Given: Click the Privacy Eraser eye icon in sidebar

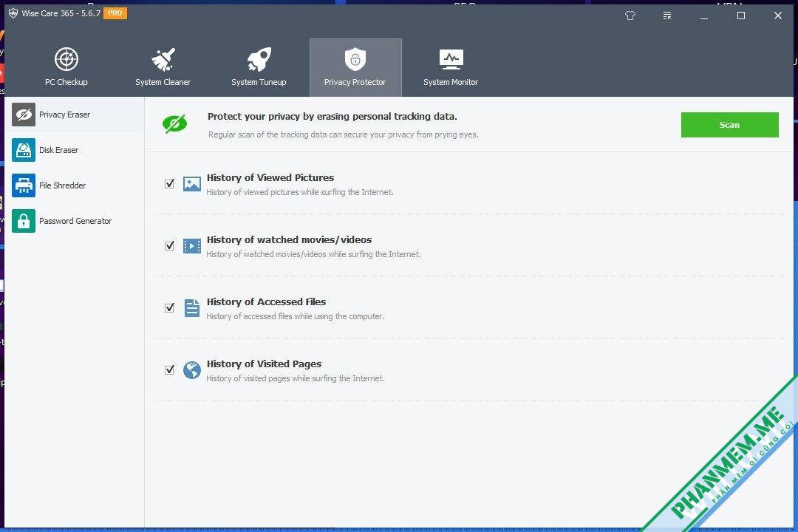Looking at the screenshot, I should click(x=24, y=115).
